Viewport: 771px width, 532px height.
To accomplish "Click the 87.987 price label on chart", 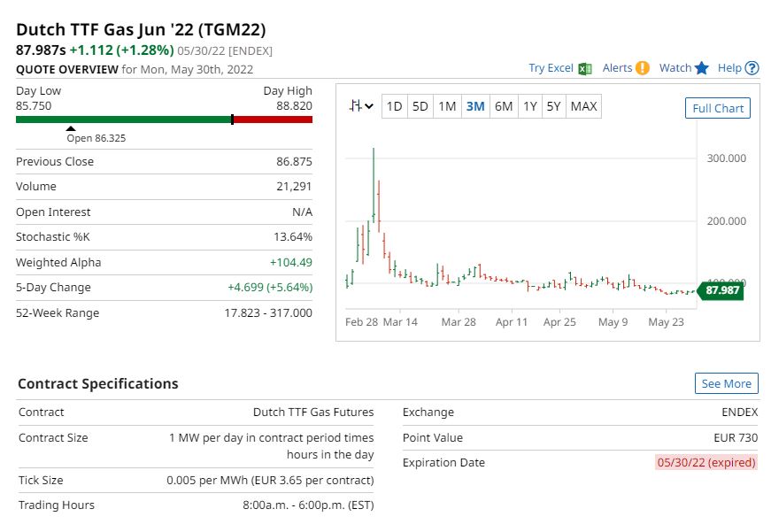I will click(721, 290).
